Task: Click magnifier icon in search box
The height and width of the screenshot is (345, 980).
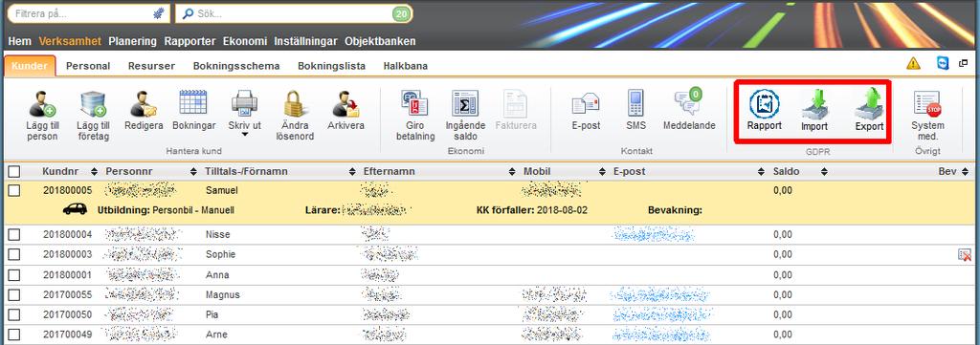Action: point(188,13)
